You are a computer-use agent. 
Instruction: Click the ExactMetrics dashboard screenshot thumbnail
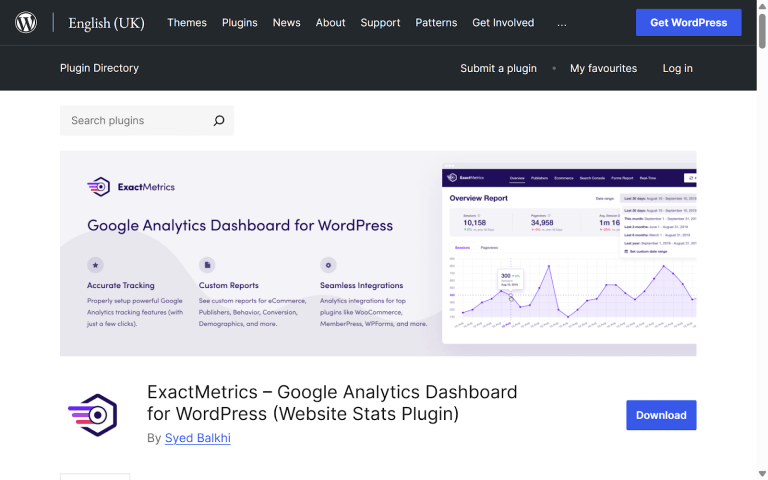(569, 253)
